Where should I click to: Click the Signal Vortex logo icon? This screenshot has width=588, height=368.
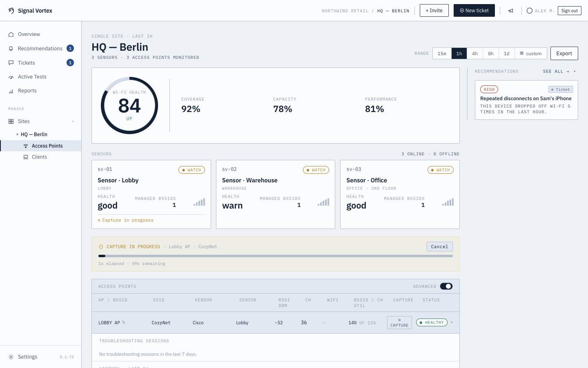pos(11,11)
